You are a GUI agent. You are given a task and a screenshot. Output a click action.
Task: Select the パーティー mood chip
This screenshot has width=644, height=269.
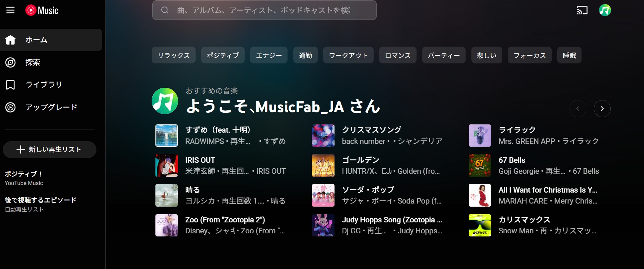pyautogui.click(x=444, y=55)
